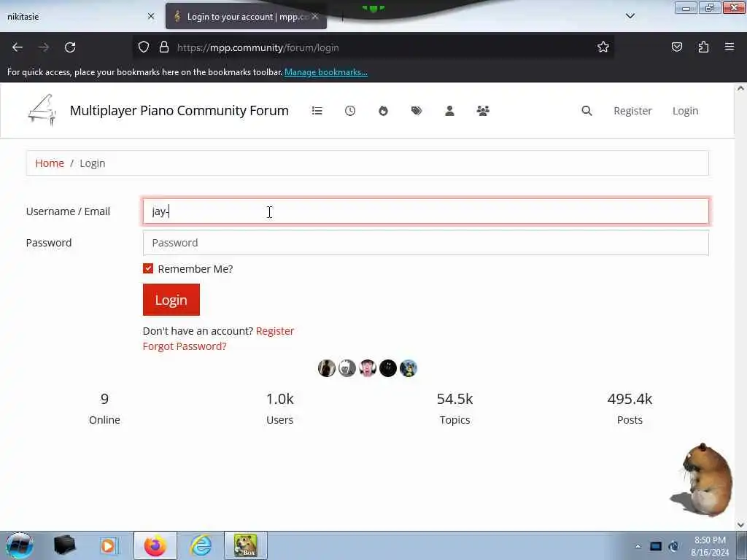The image size is (747, 560).
Task: Click the taskbar clock showing 8:50 PM
Action: pyautogui.click(x=710, y=545)
